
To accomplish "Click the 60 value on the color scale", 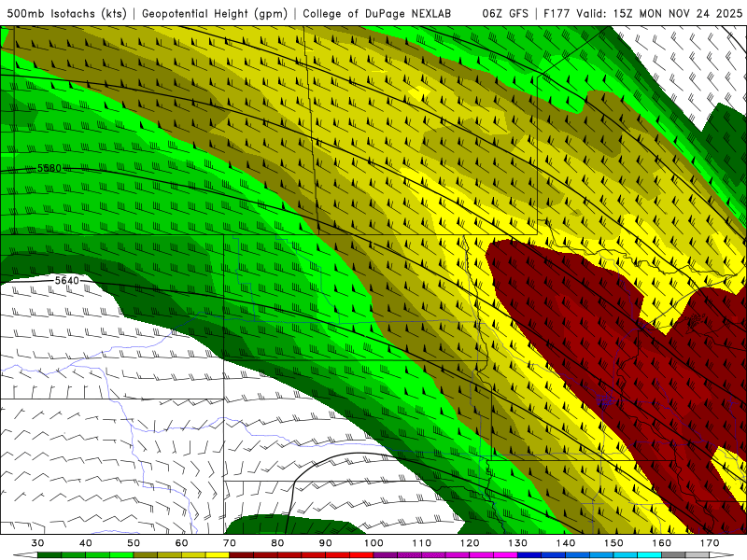I will click(181, 543).
